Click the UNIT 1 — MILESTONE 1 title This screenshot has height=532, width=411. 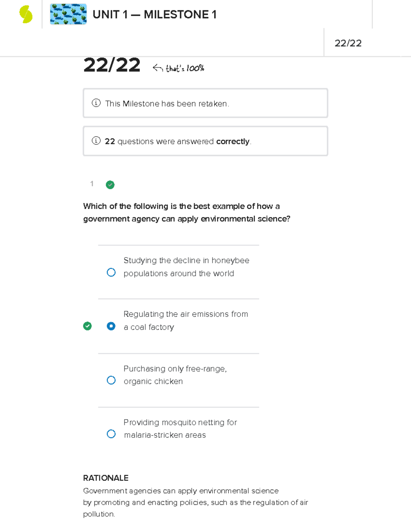154,15
